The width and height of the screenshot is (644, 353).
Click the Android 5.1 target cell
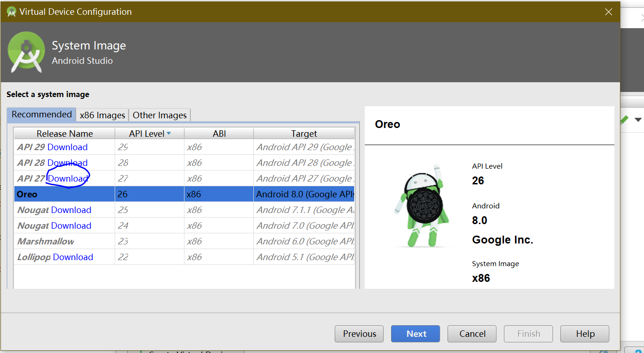pyautogui.click(x=304, y=257)
